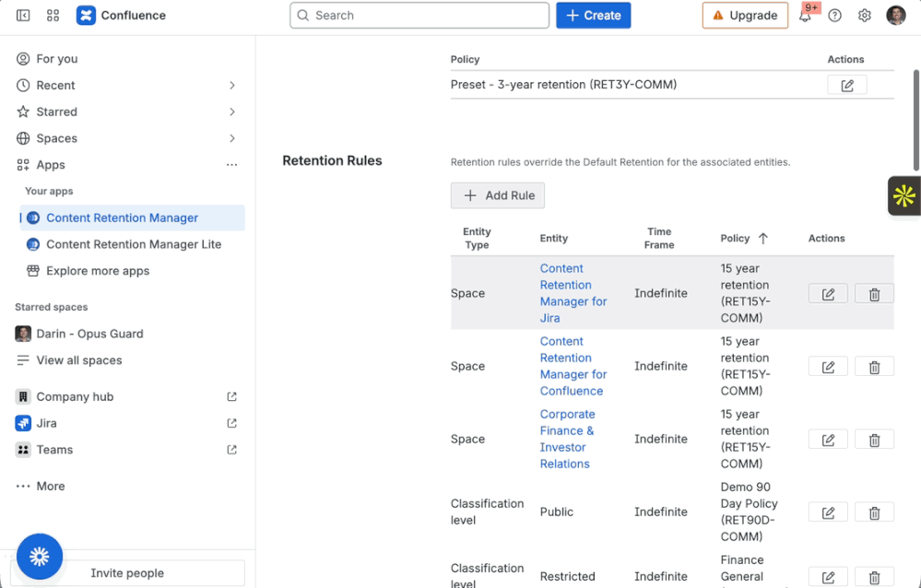
Task: Delete the Content Retention Manager for Jira rule
Action: click(x=874, y=294)
